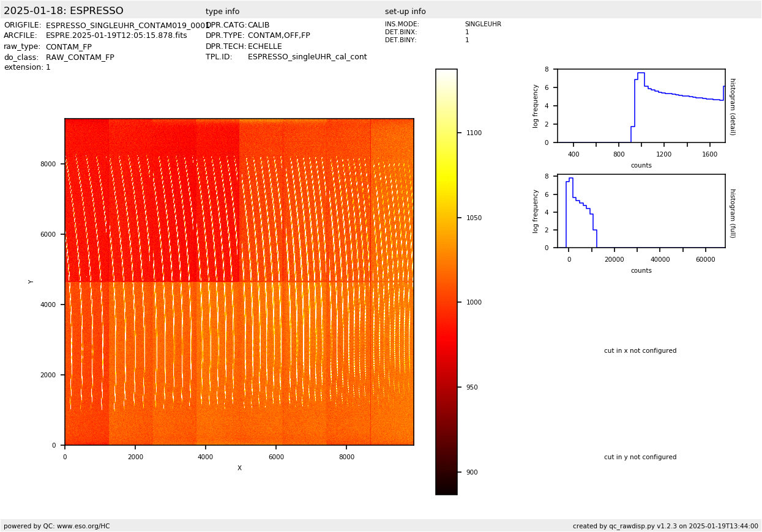
Task: Click the color bar at the 1050 tick
Action: (x=446, y=218)
